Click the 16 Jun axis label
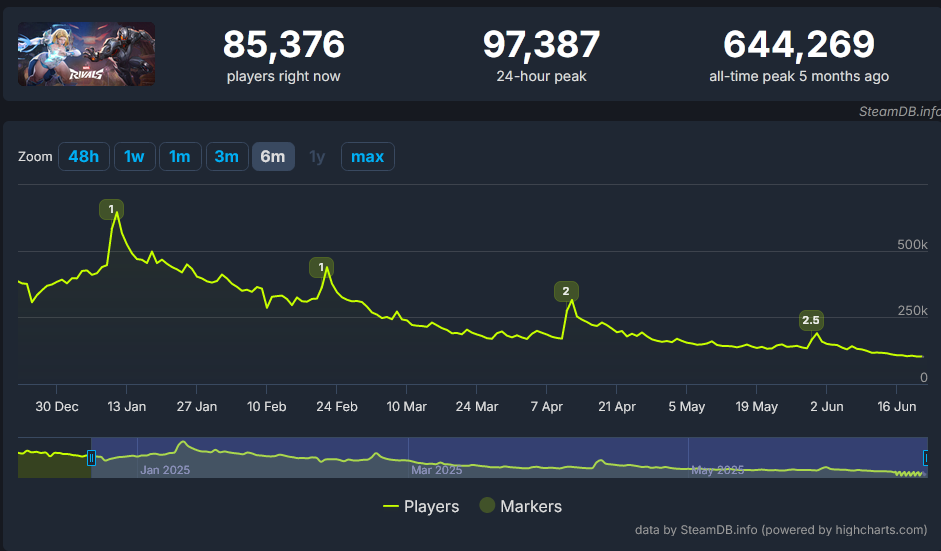 click(x=897, y=406)
